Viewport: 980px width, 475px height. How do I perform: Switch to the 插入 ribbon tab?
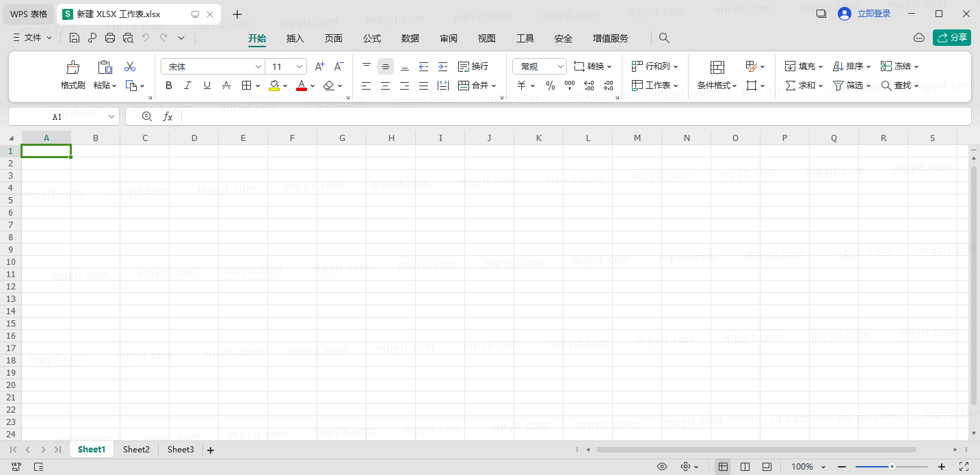coord(295,38)
